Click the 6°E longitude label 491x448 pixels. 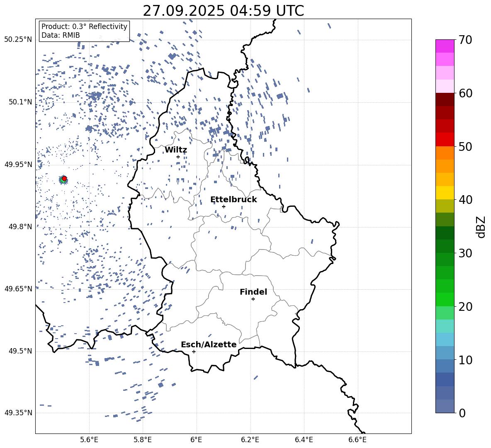click(x=196, y=440)
